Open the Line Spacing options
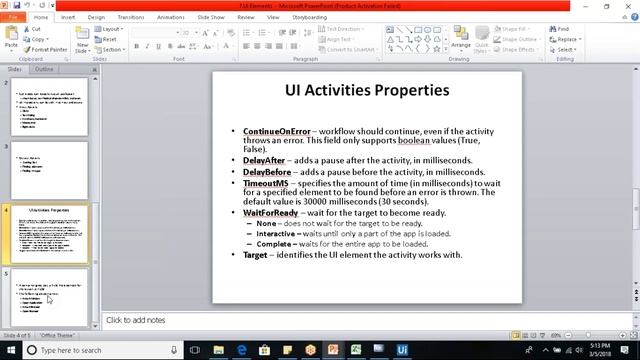The image size is (640, 360). click(x=308, y=33)
